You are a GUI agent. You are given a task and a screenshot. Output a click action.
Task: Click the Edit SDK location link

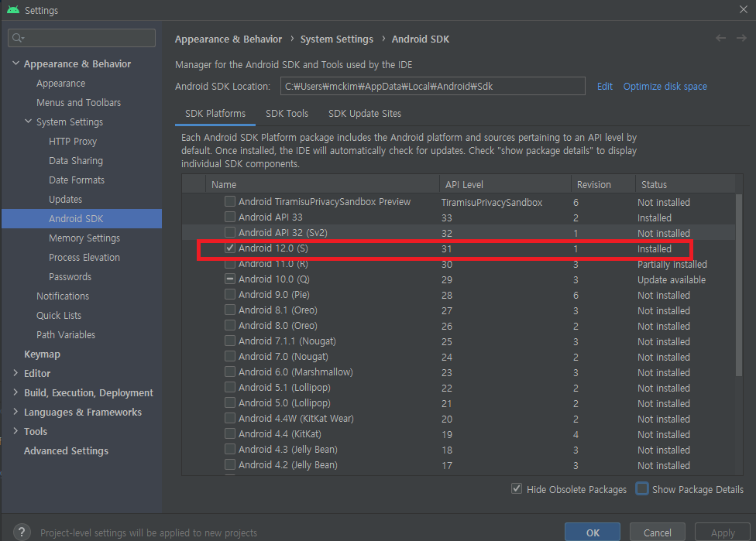tap(605, 86)
